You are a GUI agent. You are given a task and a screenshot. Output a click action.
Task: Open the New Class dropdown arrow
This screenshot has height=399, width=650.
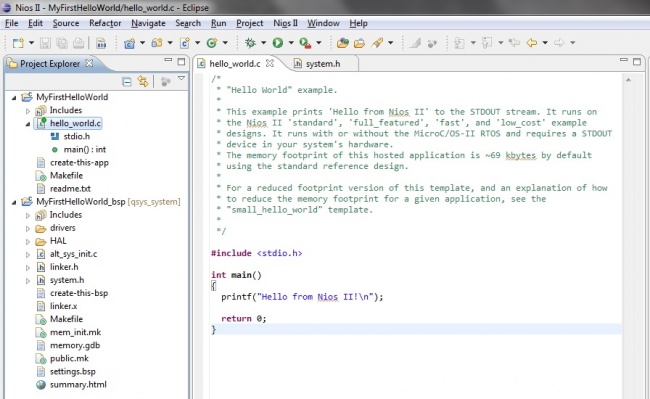tap(225, 43)
